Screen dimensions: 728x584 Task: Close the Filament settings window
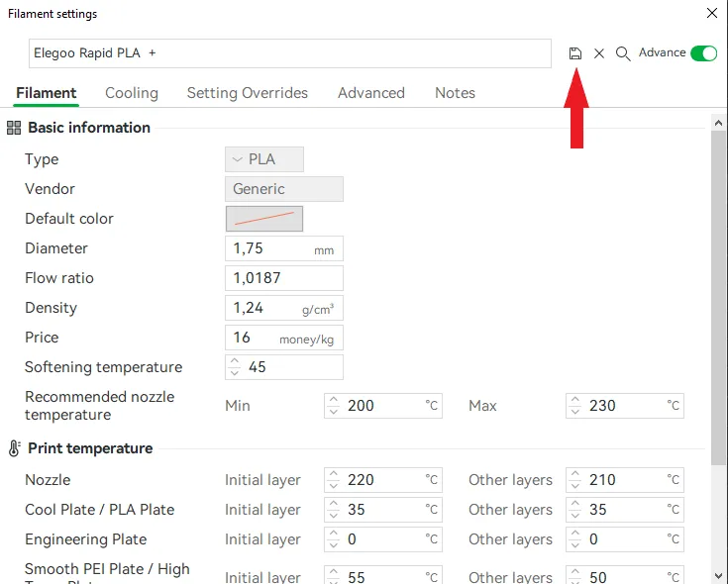711,14
